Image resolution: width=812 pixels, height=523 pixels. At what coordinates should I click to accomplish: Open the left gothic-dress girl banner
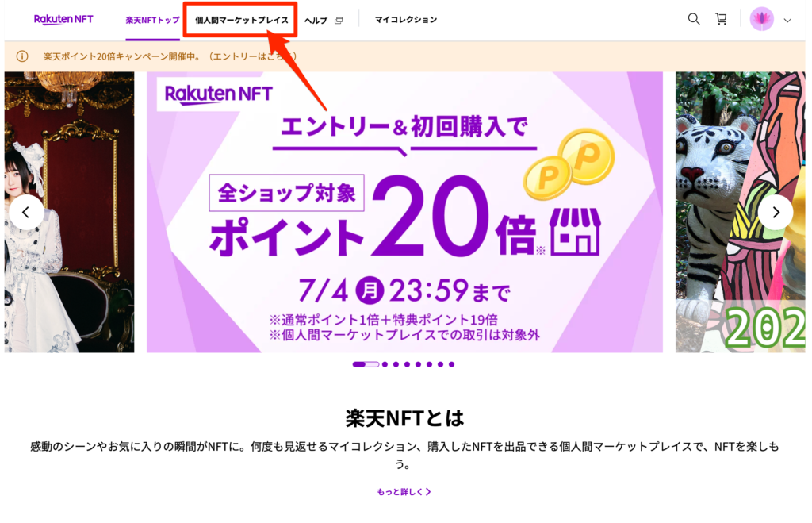click(x=70, y=212)
